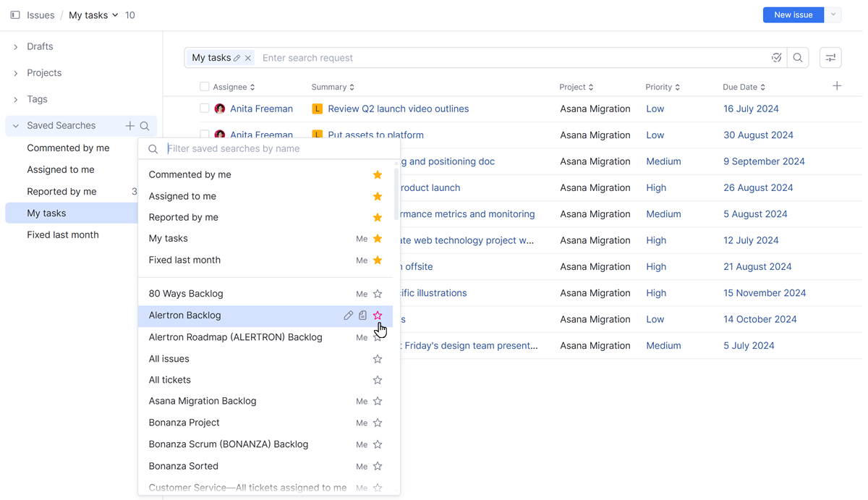Open saved search filter magnifier beside plus
Viewport: 868px width, 500px height.
click(145, 125)
